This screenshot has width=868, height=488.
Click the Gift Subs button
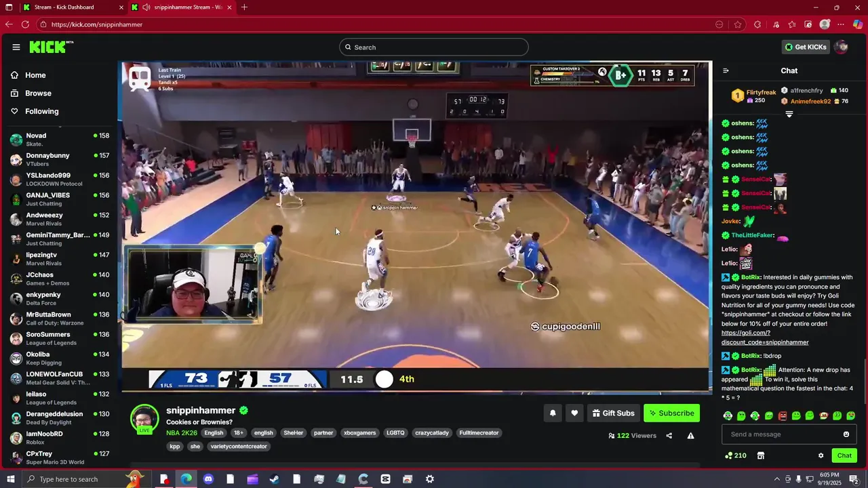[613, 413]
